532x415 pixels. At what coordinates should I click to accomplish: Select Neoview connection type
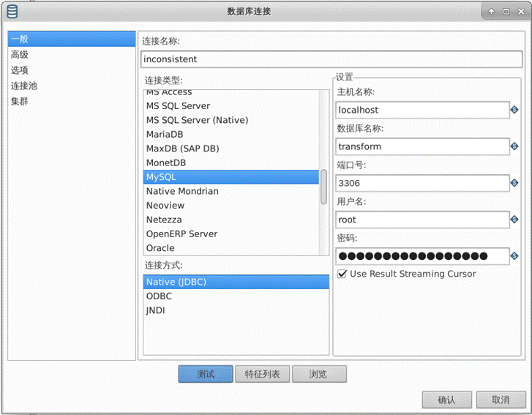pos(231,206)
